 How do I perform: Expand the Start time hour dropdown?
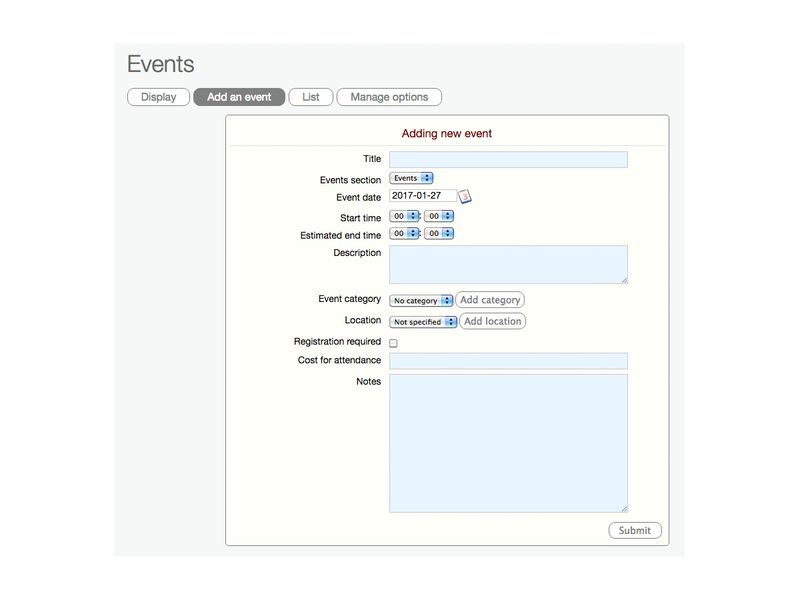[404, 216]
